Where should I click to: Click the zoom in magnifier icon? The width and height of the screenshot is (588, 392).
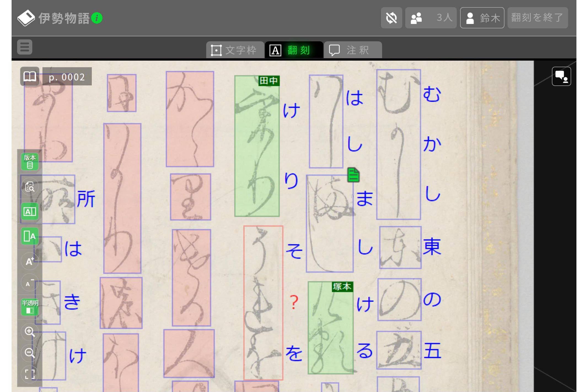[30, 331]
